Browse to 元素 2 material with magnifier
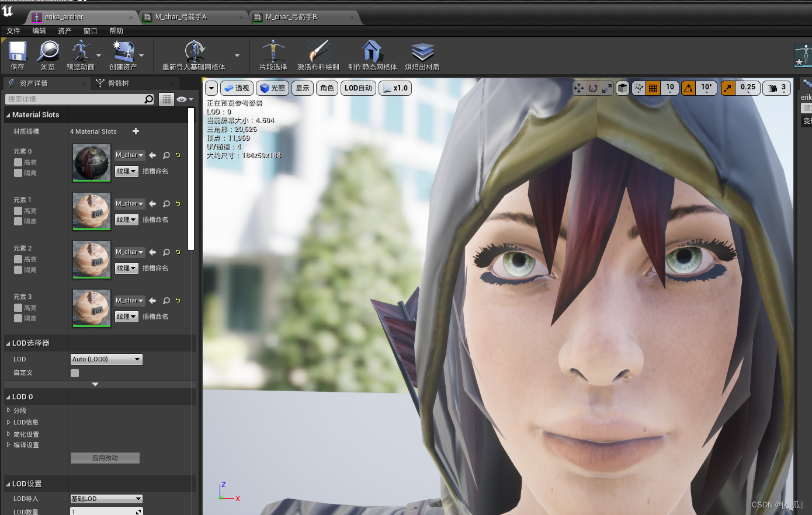812x515 pixels. [x=166, y=252]
